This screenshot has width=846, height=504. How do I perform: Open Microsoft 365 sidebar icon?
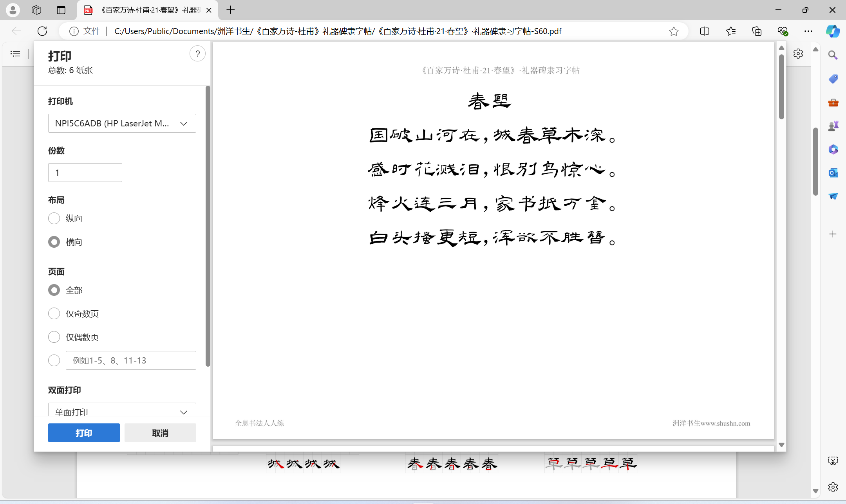pyautogui.click(x=833, y=149)
